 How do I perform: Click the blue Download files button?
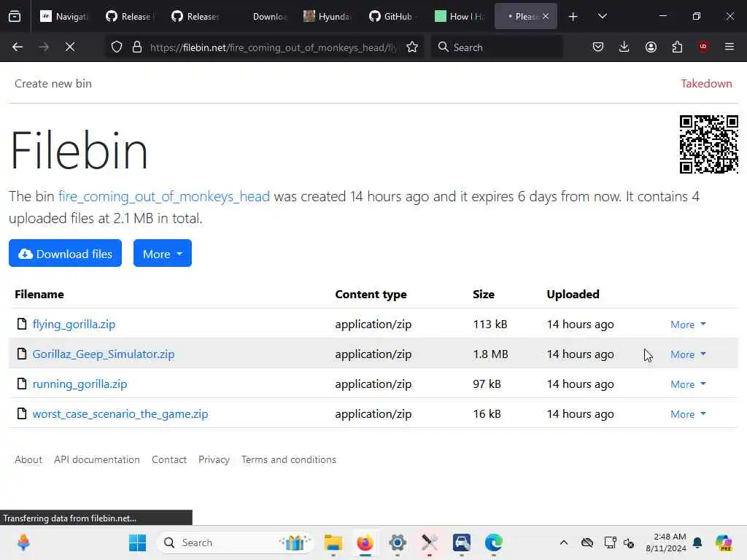pos(65,253)
